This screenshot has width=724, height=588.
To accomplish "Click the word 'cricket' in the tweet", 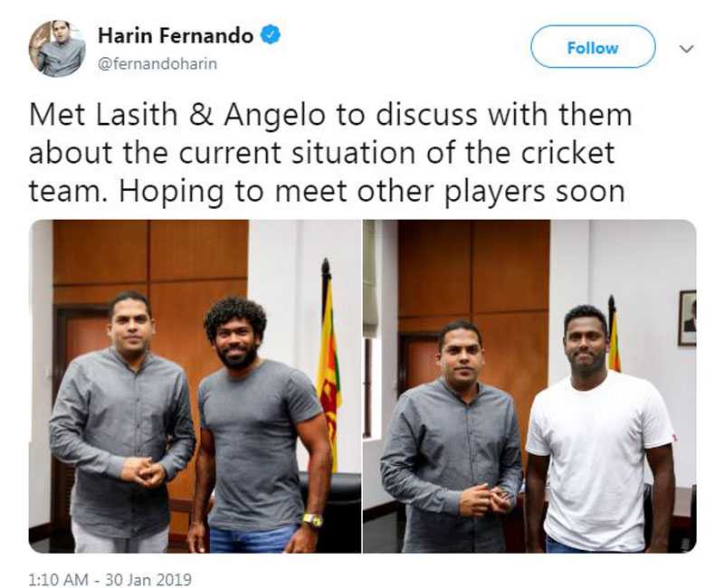I will [x=568, y=153].
